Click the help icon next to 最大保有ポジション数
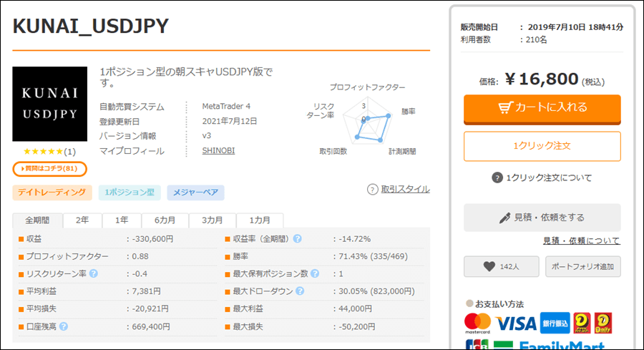This screenshot has height=350, width=644. [315, 273]
